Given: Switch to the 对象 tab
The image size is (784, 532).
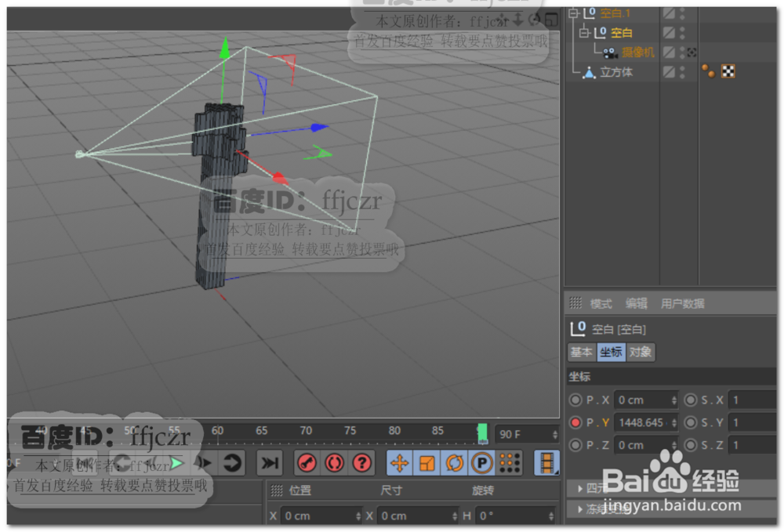Looking at the screenshot, I should point(640,352).
